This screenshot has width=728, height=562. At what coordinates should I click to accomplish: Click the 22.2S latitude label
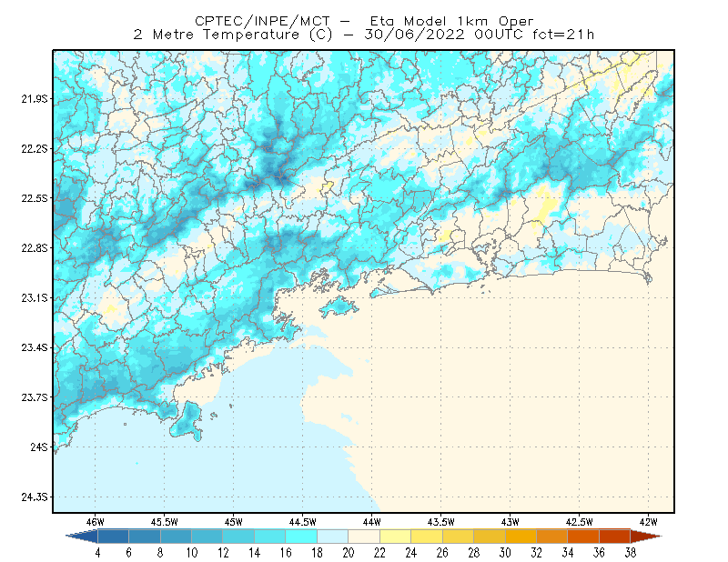coord(35,148)
